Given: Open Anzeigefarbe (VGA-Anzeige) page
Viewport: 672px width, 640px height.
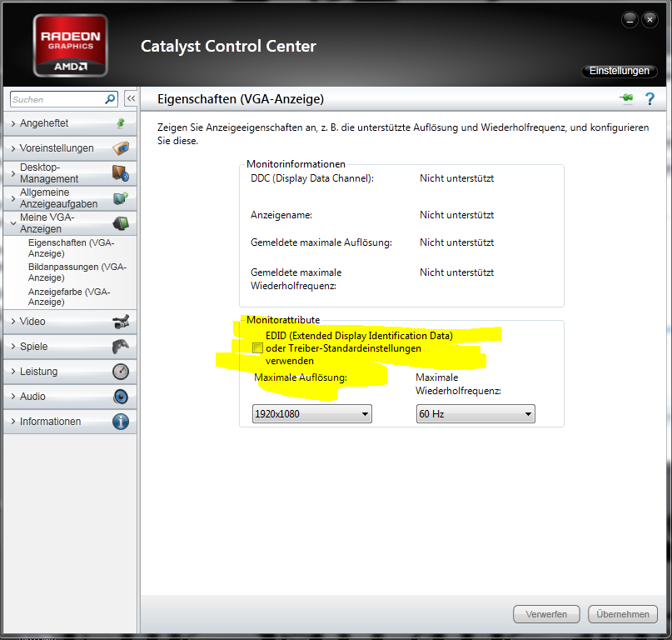Looking at the screenshot, I should pyautogui.click(x=69, y=297).
